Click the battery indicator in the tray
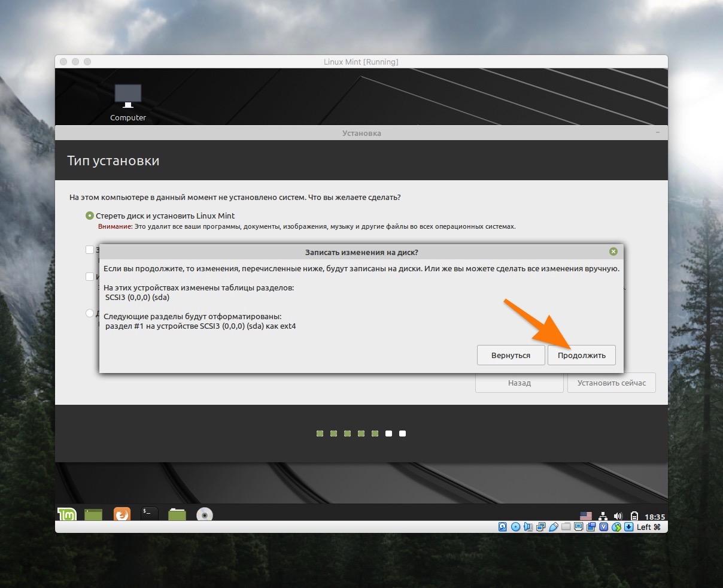 (633, 516)
